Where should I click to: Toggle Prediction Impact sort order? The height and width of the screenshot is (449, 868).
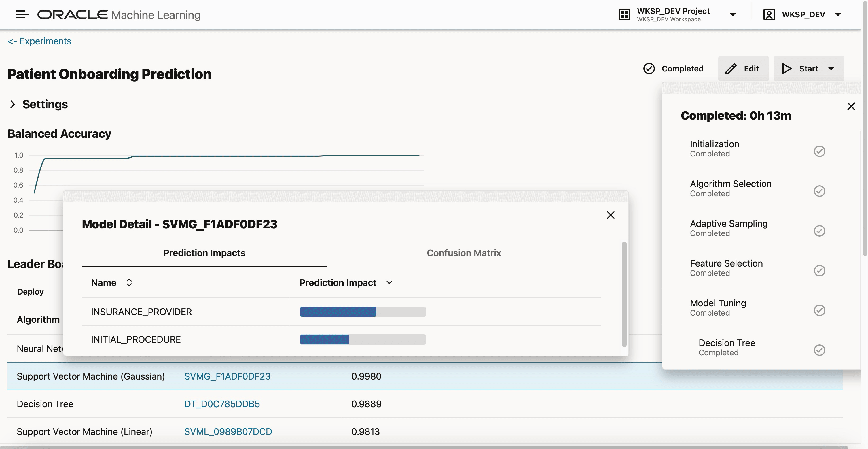pyautogui.click(x=389, y=282)
